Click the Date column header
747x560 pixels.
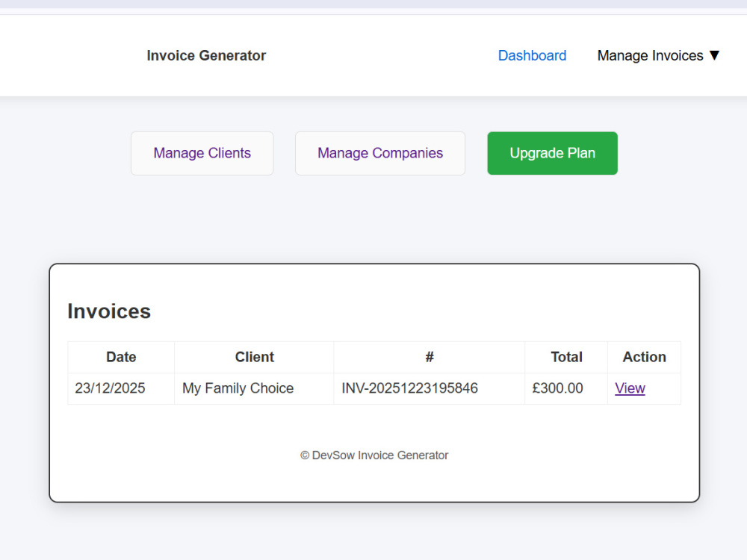point(121,357)
